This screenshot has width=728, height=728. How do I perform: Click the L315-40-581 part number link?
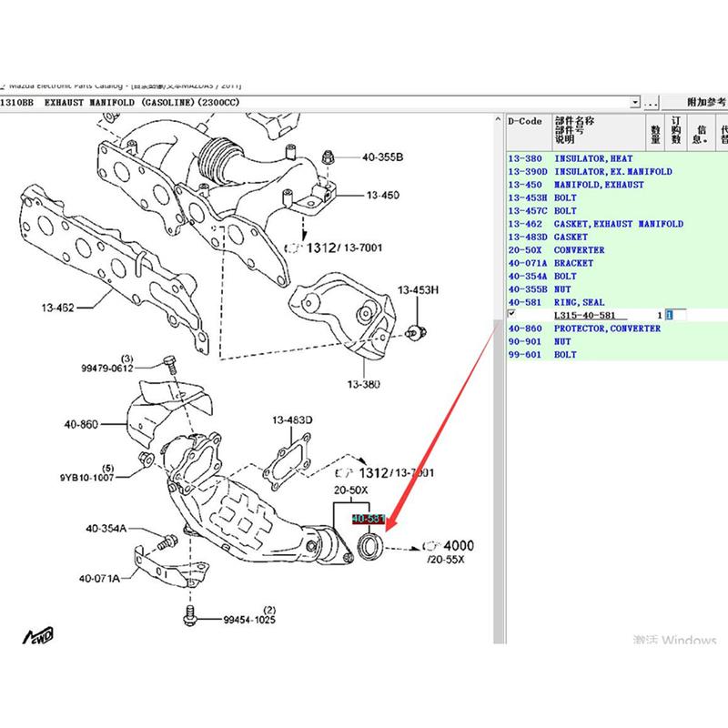click(584, 315)
